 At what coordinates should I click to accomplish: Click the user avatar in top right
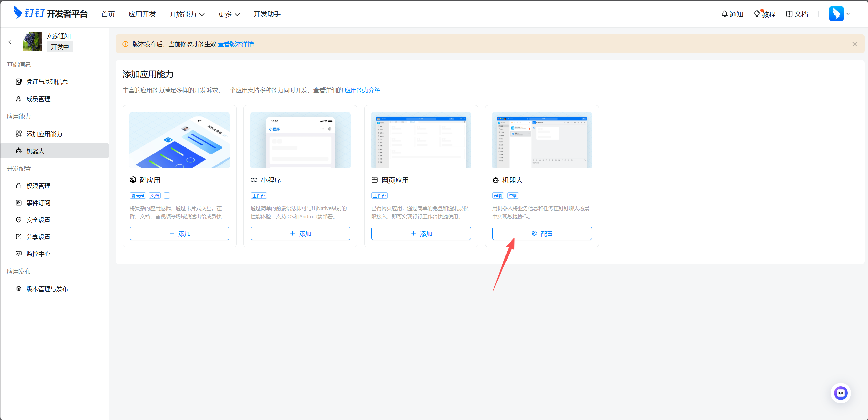click(836, 14)
